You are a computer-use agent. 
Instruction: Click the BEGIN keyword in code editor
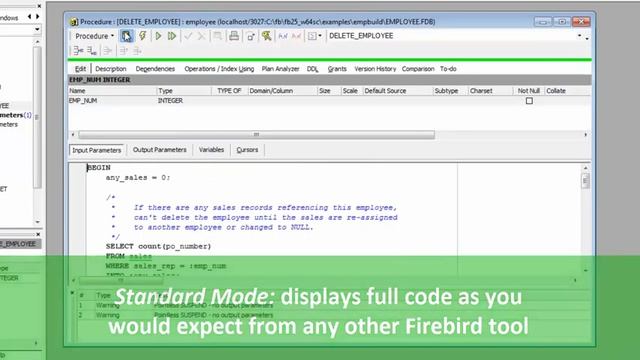tap(99, 168)
